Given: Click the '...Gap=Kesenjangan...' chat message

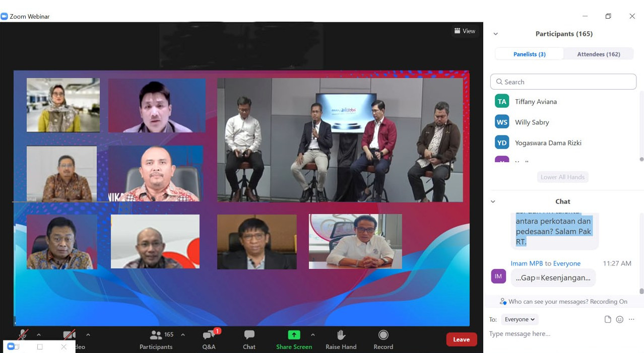Looking at the screenshot, I should (553, 278).
